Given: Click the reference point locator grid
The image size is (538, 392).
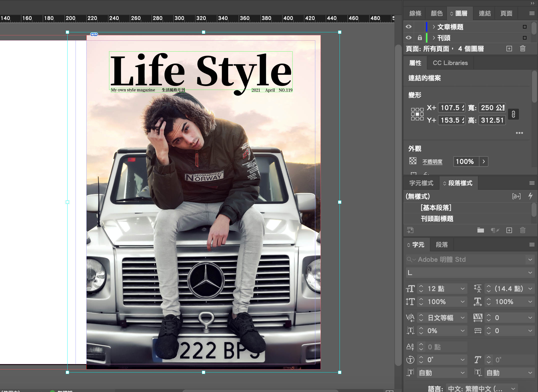Looking at the screenshot, I should click(417, 114).
